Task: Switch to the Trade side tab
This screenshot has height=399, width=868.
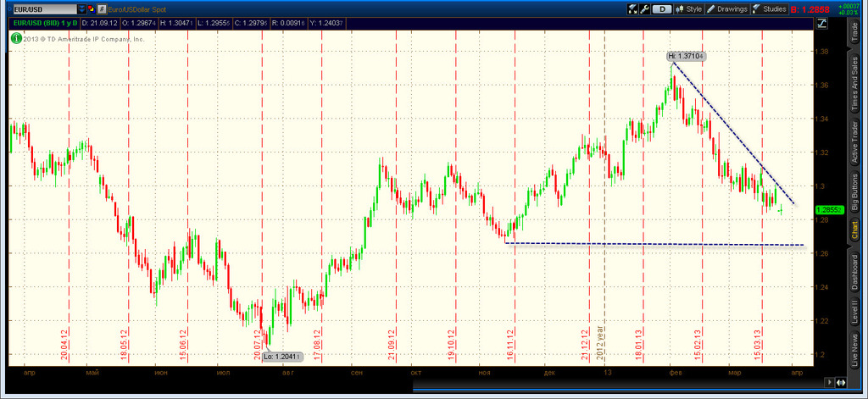Action: [854, 33]
